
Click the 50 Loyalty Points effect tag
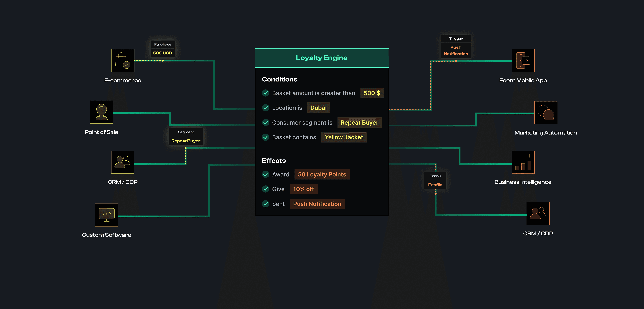pyautogui.click(x=322, y=174)
